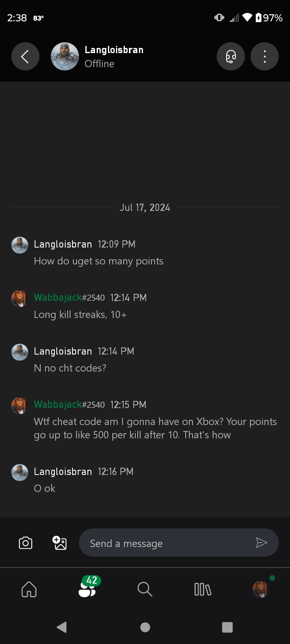Tap the Langloisbran name in header
This screenshot has height=644, width=290.
pyautogui.click(x=114, y=50)
